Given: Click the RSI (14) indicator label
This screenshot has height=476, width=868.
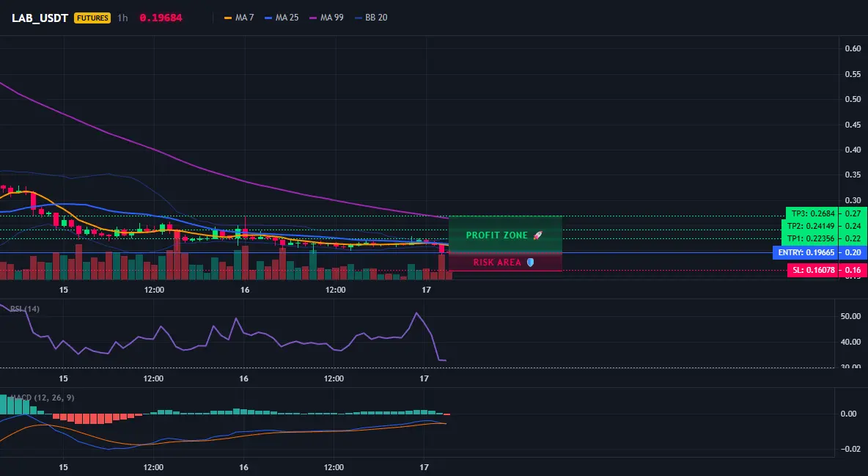Looking at the screenshot, I should coord(25,309).
